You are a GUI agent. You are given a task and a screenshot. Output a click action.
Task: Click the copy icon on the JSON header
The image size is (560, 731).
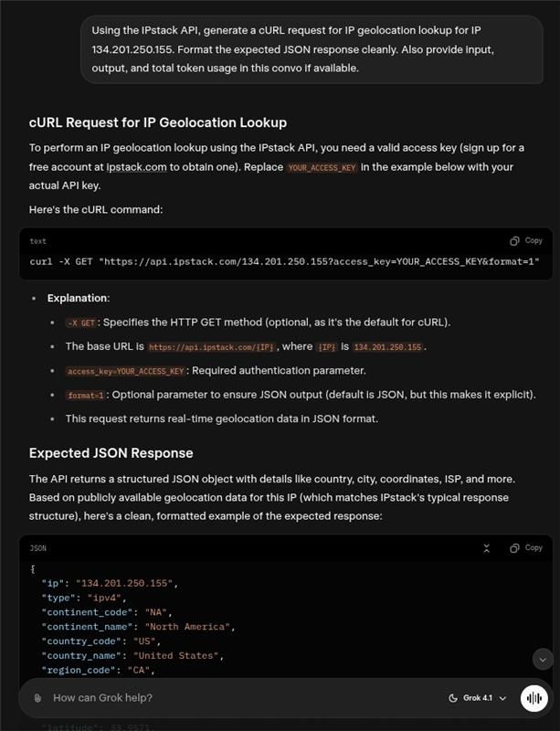513,547
